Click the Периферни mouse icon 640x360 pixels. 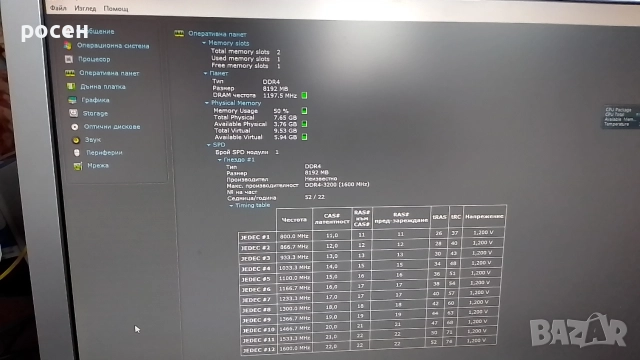click(x=77, y=153)
